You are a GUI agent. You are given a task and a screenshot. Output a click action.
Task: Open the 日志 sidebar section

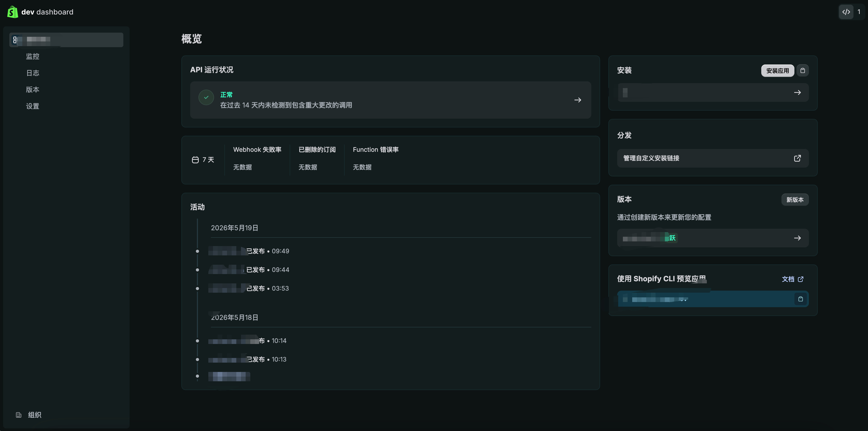point(33,73)
